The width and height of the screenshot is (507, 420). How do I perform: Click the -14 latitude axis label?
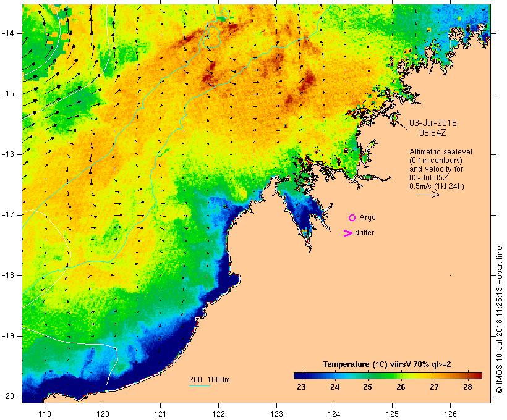click(8, 33)
